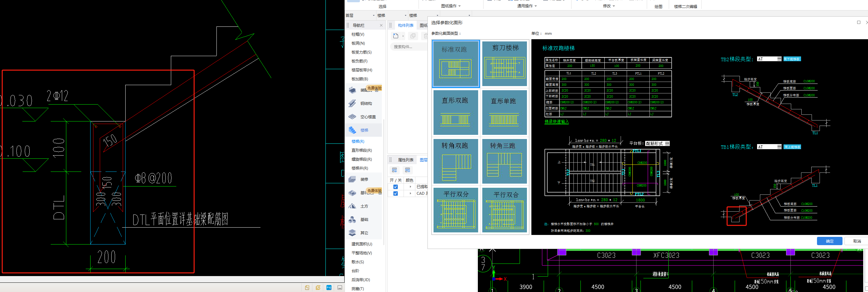868x292 pixels.
Task: Open the 土方 category icon
Action: coord(353,206)
